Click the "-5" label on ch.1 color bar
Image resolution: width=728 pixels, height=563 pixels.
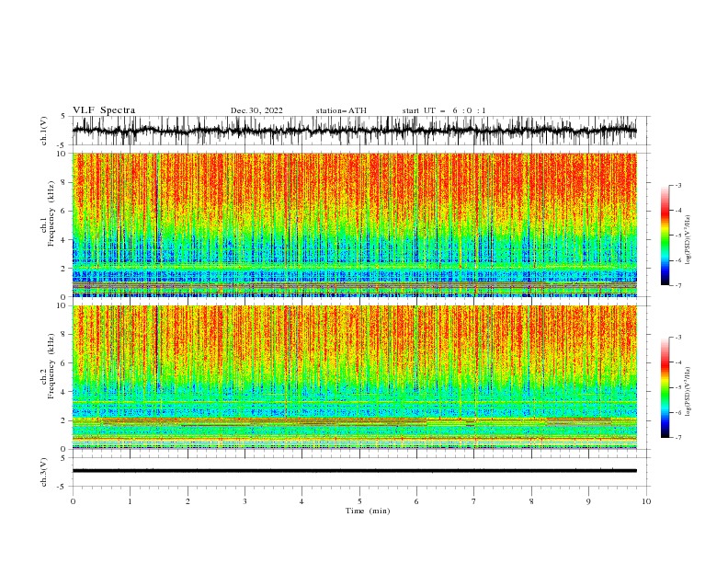click(x=678, y=236)
